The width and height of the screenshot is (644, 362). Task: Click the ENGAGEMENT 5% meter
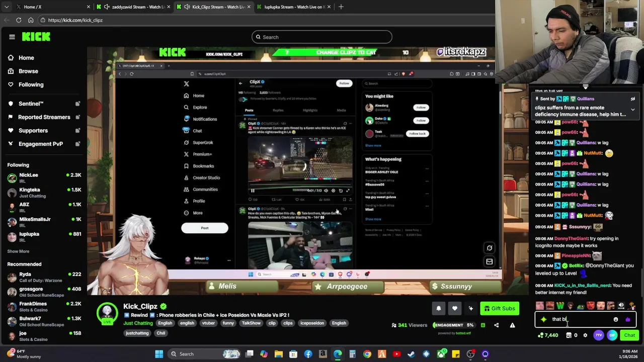[453, 325]
